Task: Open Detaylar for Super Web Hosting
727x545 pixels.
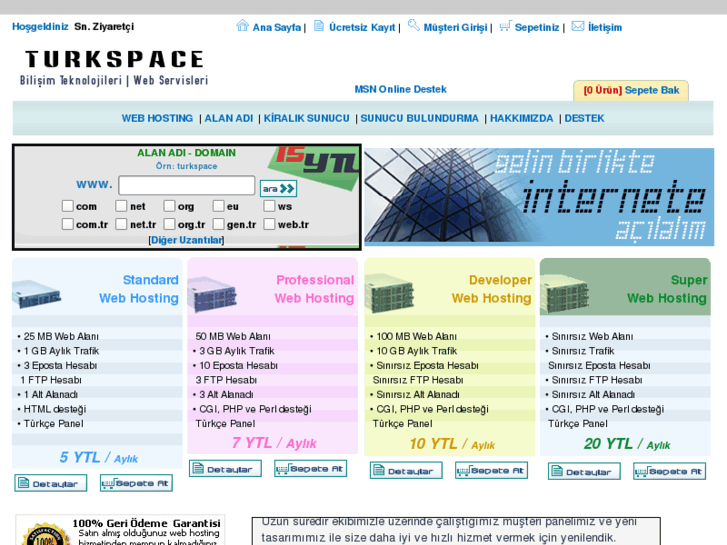Action: (584, 471)
